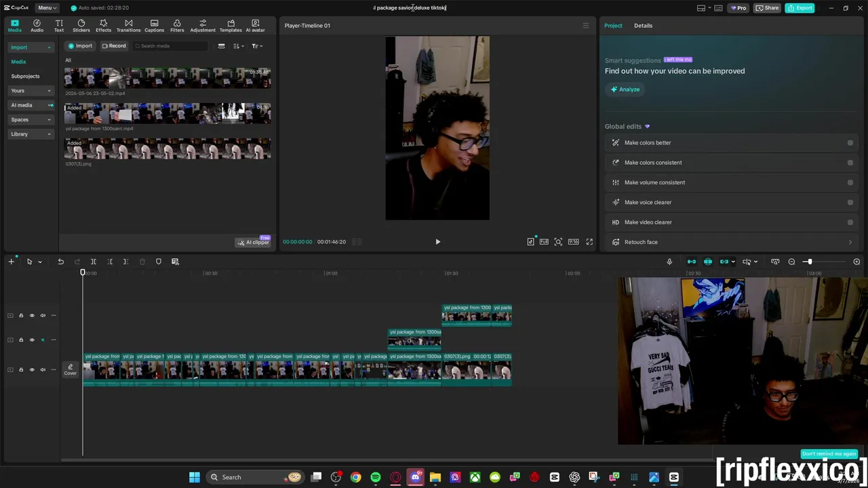
Task: Click the Record button
Action: [114, 46]
